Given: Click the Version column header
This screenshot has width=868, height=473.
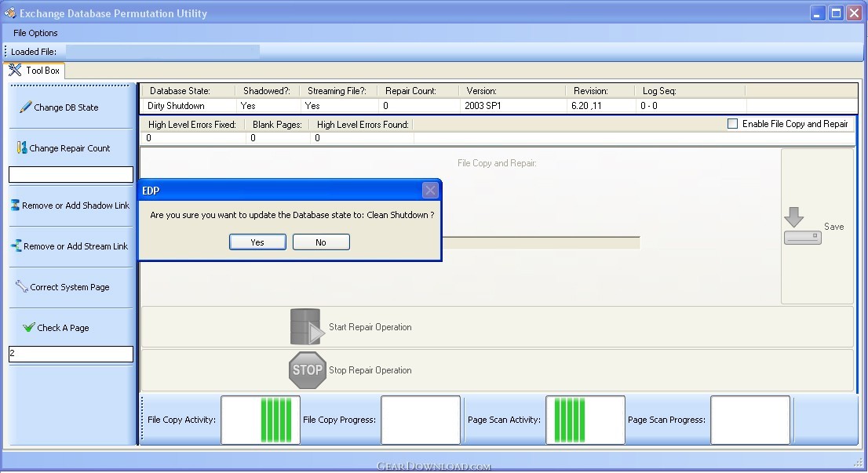Looking at the screenshot, I should (482, 91).
